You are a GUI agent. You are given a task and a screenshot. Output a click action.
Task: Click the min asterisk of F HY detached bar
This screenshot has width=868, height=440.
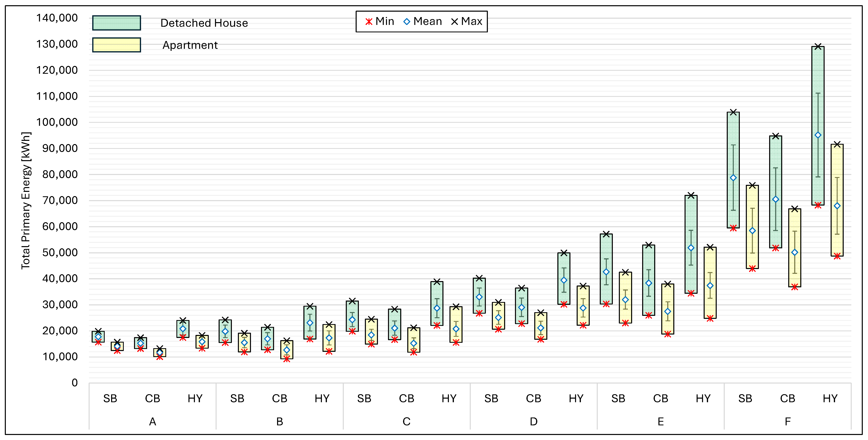(818, 205)
